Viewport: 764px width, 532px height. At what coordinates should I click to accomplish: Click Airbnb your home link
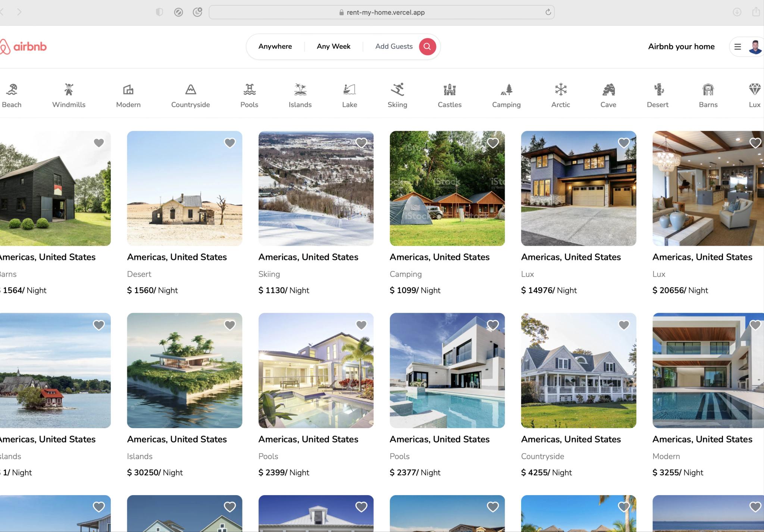[x=681, y=47]
